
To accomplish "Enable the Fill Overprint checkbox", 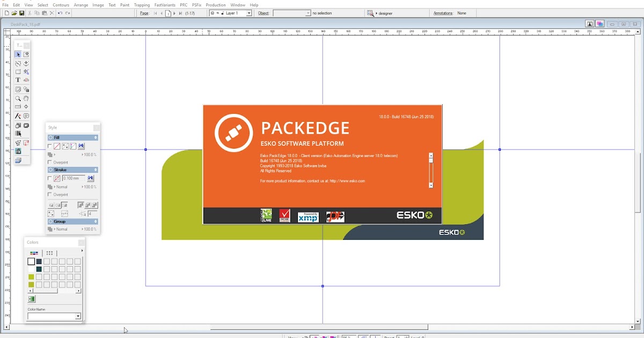I will pos(49,162).
